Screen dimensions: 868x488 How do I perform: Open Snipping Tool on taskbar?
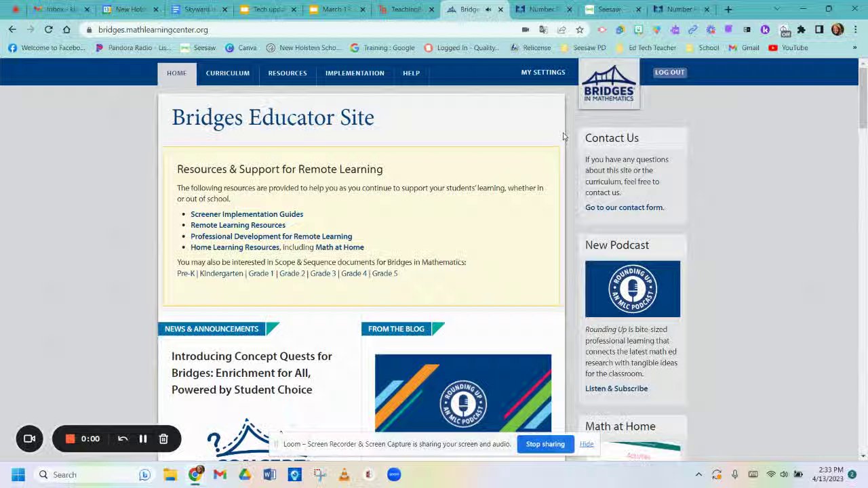[x=319, y=474]
